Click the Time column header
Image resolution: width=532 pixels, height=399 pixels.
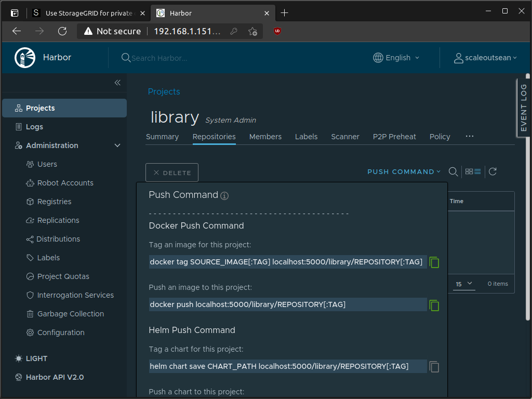tap(456, 201)
